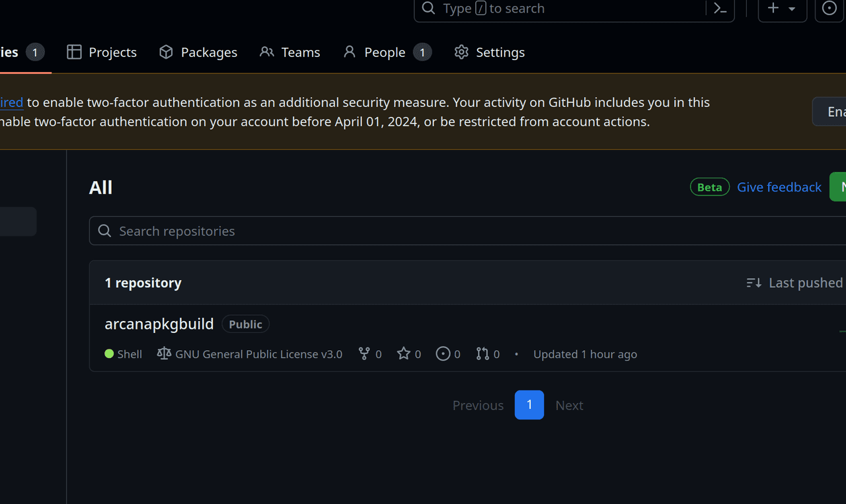Open the create new plus dropdown

(782, 9)
